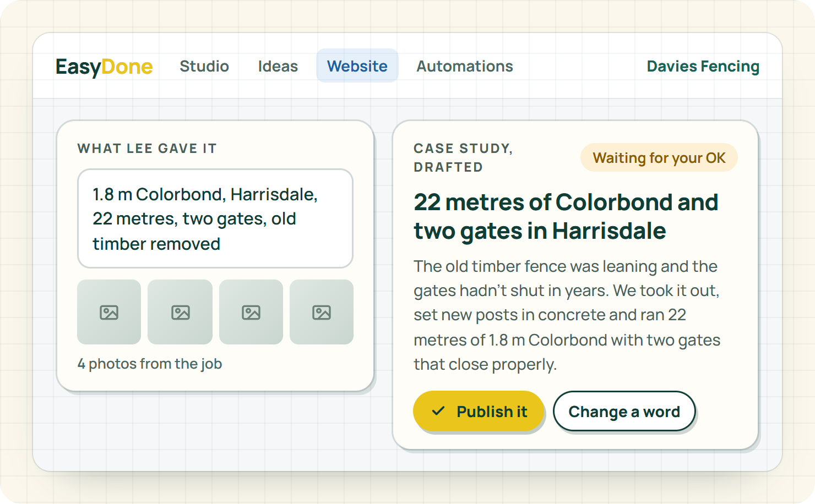
Task: Open the Ideas tab
Action: click(x=278, y=66)
